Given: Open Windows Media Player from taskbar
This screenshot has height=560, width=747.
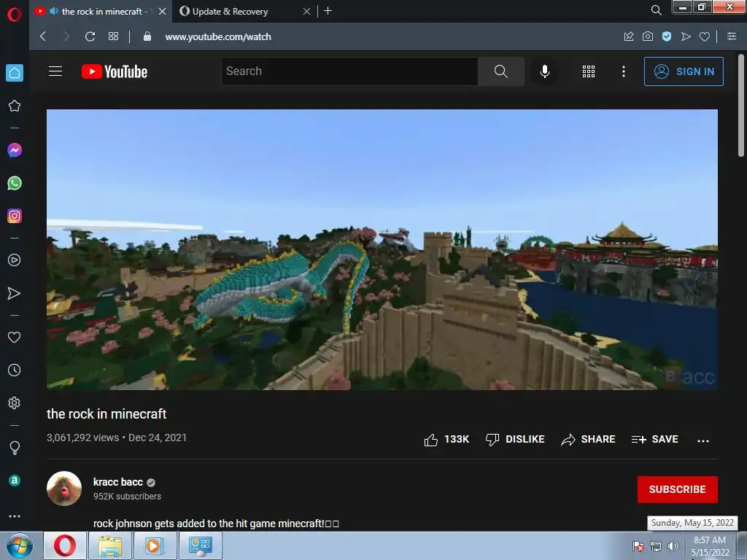Looking at the screenshot, I should click(x=155, y=545).
